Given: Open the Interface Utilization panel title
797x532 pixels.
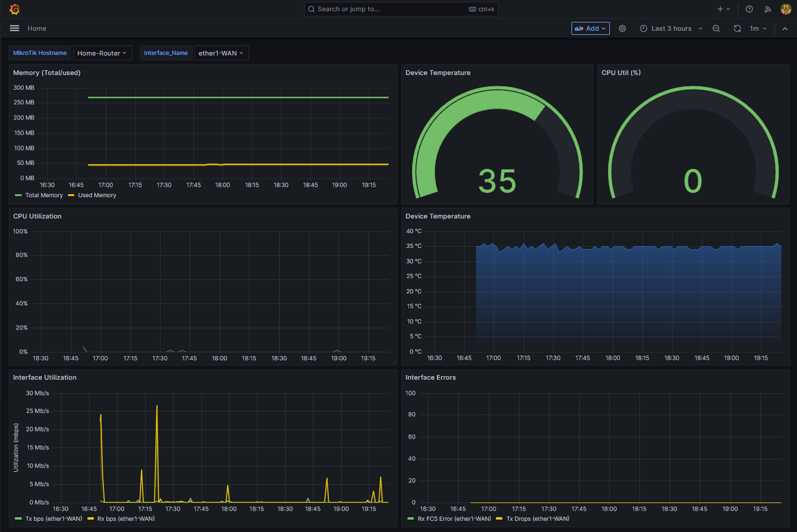Looking at the screenshot, I should [45, 377].
